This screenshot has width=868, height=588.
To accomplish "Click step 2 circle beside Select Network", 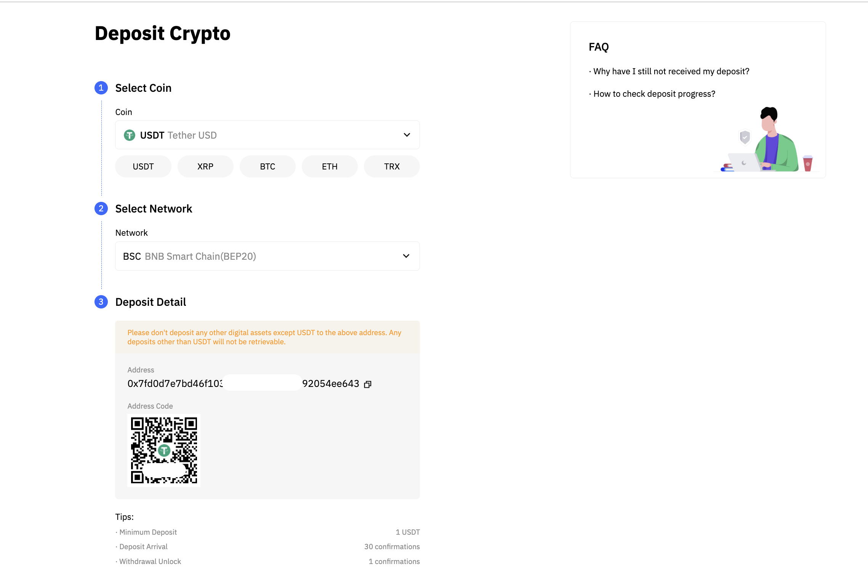I will coord(101,209).
